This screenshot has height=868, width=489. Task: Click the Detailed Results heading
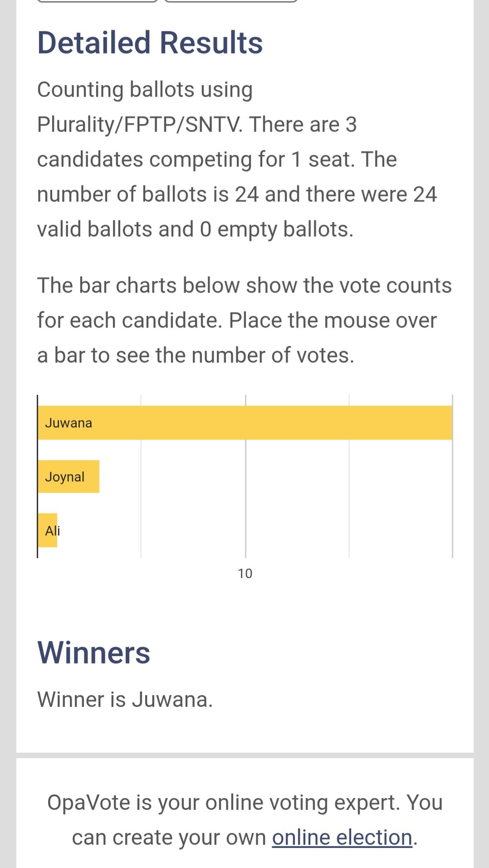[150, 43]
